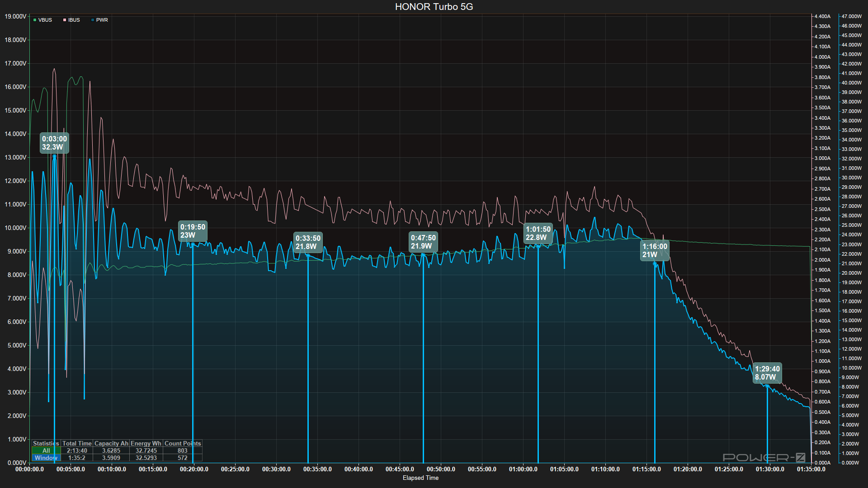Click the 1:29:40 8.07W marker label
868x488 pixels.
(x=767, y=373)
